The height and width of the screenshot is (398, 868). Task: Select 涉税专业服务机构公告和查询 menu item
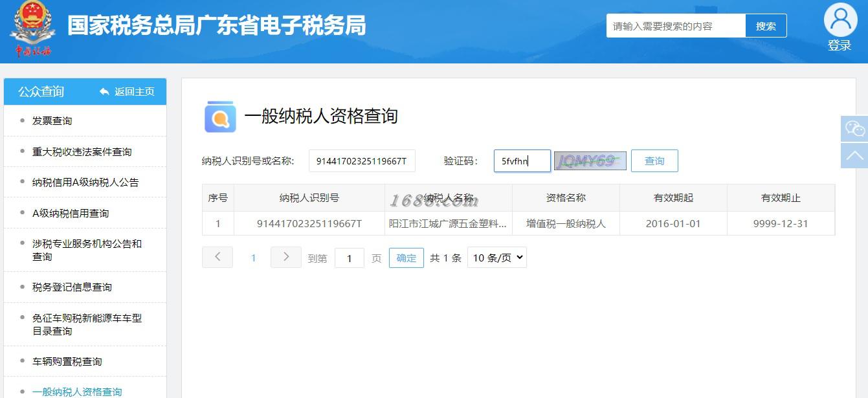(87, 250)
